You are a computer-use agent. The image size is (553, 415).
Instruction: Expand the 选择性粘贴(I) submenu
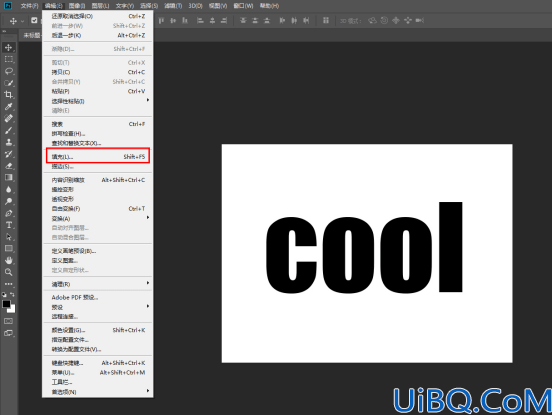(97, 101)
